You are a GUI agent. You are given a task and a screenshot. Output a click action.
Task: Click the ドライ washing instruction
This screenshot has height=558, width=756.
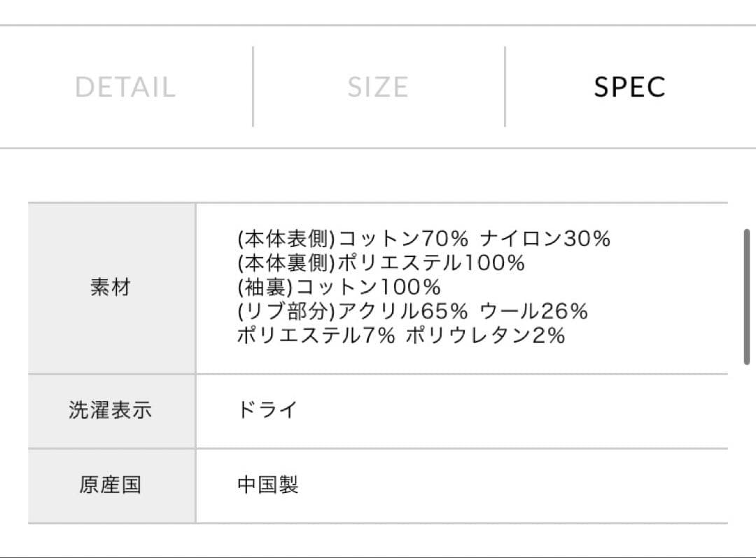267,411
